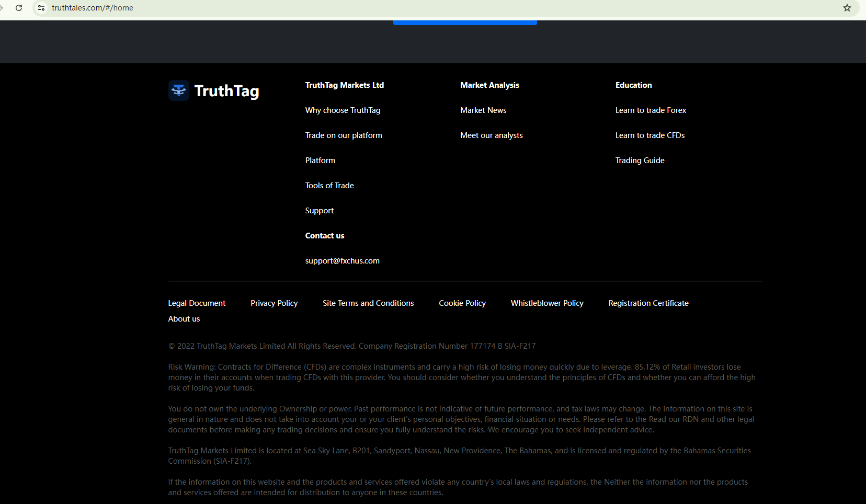Go to Trade on our platform
The height and width of the screenshot is (504, 866).
(344, 135)
